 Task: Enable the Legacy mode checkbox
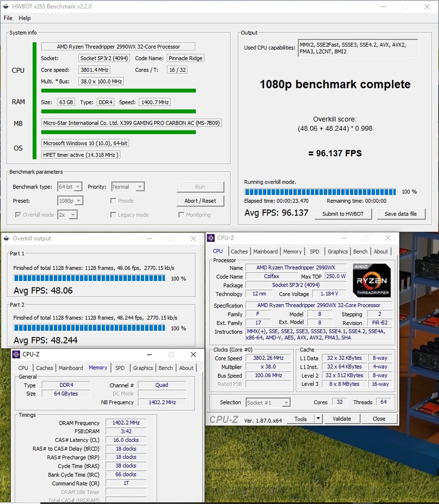point(113,215)
